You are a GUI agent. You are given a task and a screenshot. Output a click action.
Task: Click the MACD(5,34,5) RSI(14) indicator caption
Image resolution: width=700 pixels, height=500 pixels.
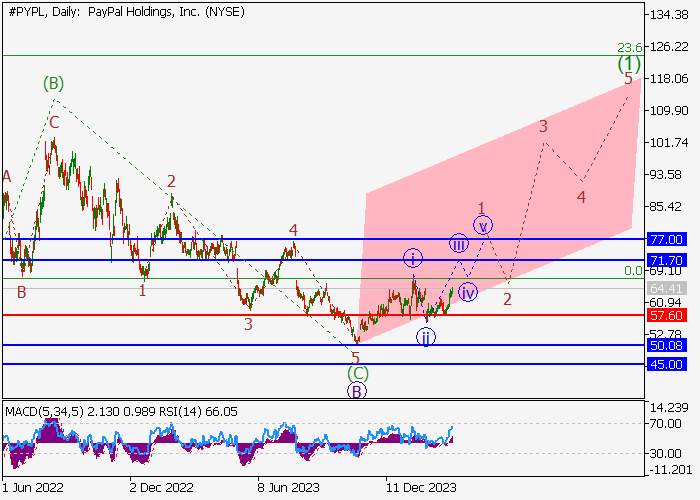121,411
